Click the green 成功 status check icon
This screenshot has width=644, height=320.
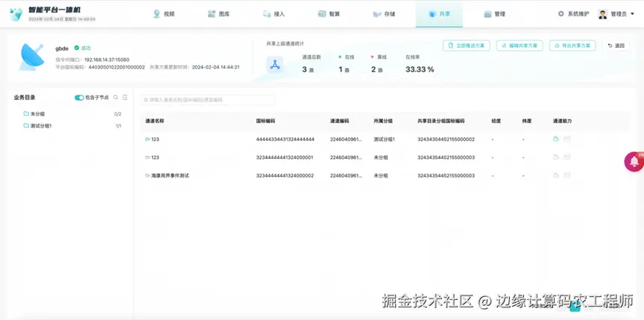pos(76,48)
